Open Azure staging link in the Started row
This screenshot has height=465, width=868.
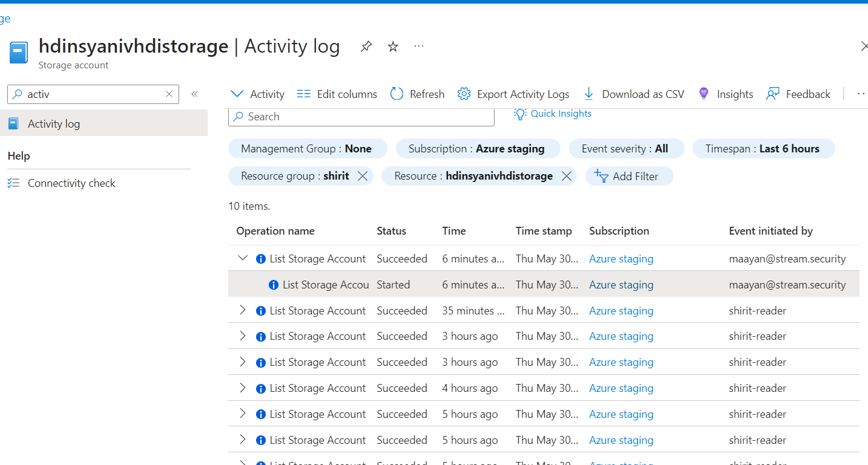(x=621, y=285)
